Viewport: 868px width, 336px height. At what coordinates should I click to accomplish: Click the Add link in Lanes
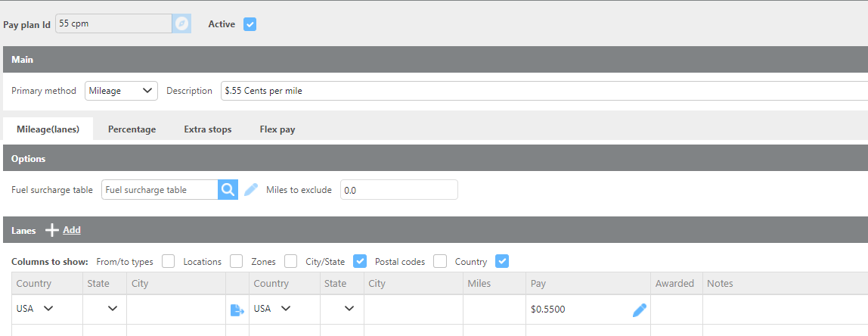coord(72,230)
